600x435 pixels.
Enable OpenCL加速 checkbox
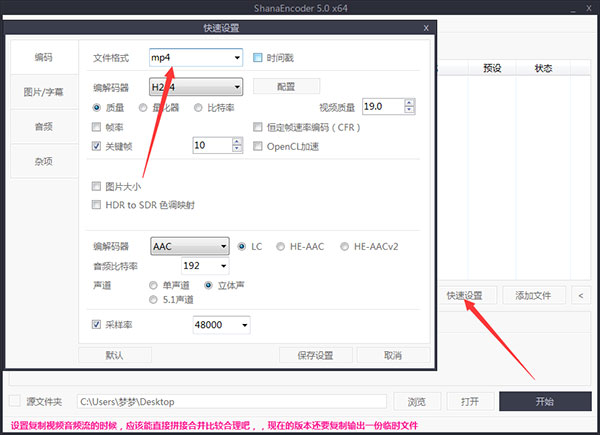pos(259,146)
